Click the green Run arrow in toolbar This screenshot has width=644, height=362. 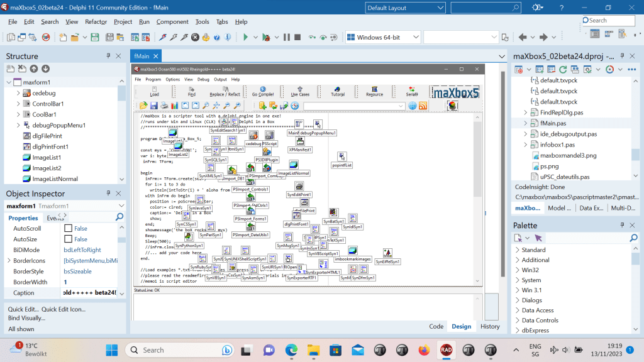pyautogui.click(x=246, y=38)
